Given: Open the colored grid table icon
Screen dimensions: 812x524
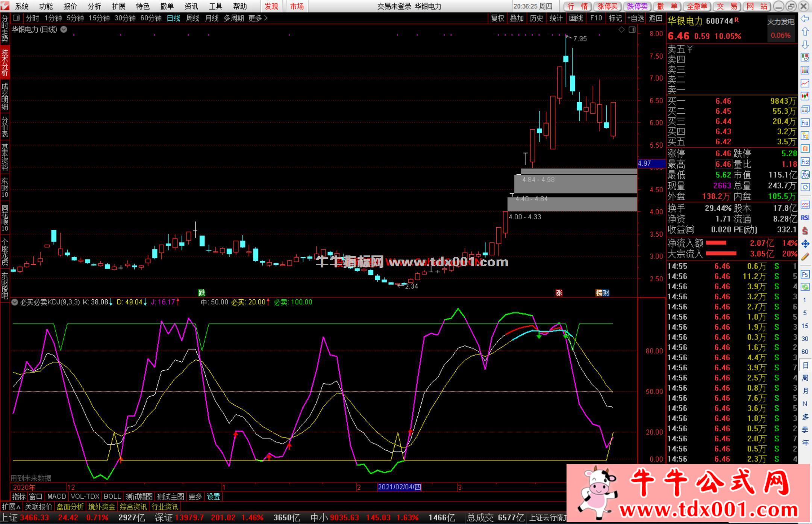Looking at the screenshot, I should click(x=805, y=70).
